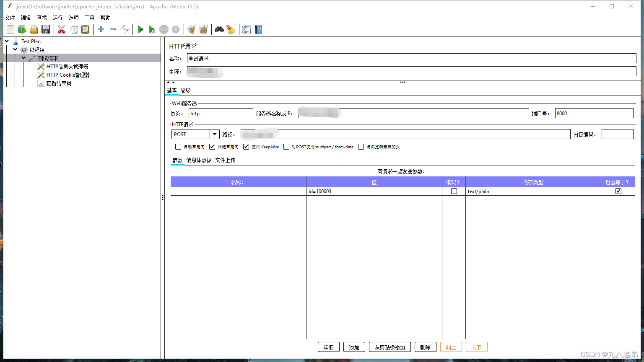Click the 端口号 field showing 8000
This screenshot has height=362, width=644.
pos(594,113)
